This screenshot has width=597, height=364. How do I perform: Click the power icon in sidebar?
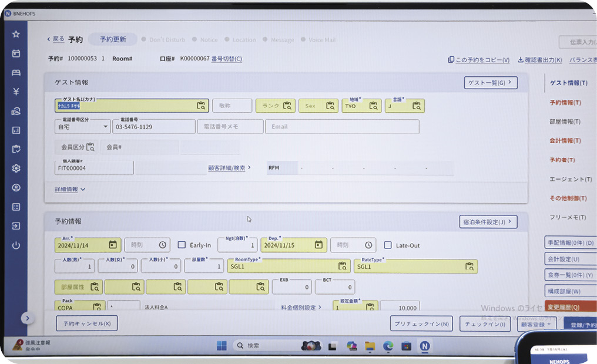[x=16, y=245]
